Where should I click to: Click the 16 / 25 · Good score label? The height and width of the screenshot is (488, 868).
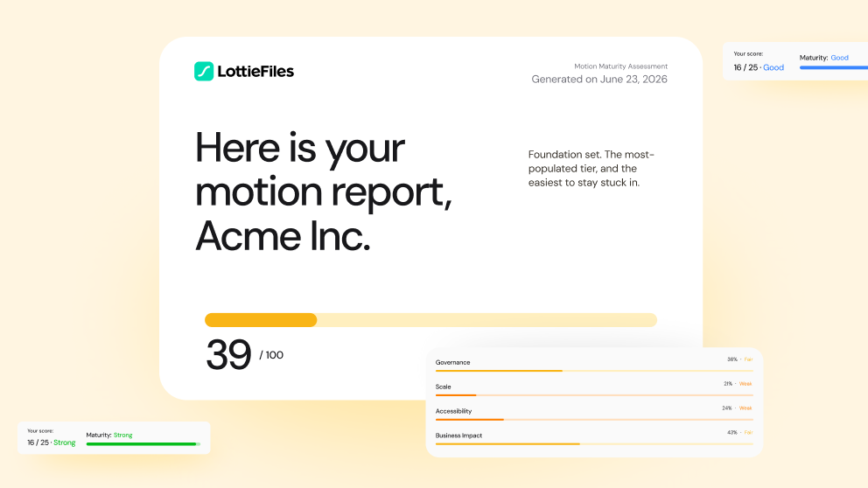click(x=759, y=67)
